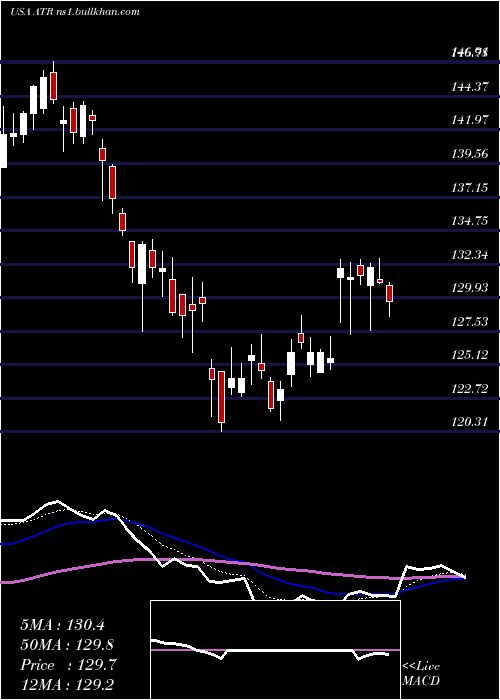Click the 12MA : 129.2 readout

pos(69,686)
